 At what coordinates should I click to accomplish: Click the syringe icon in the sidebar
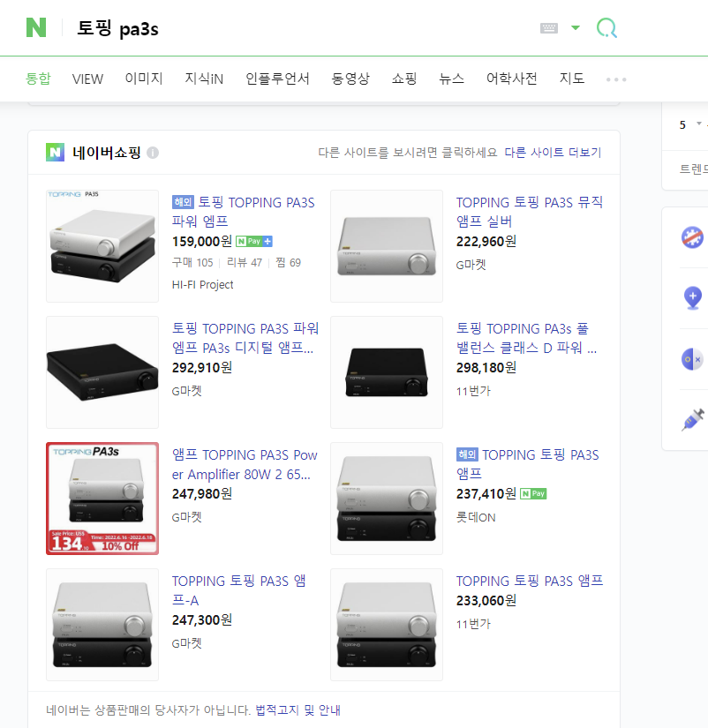(693, 420)
